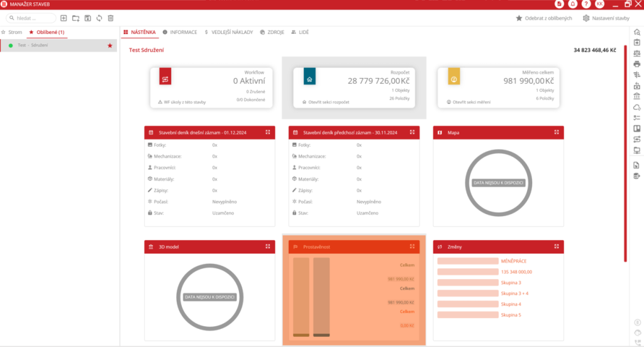The image size is (644, 347).
Task: Open the scales icon in right sidebar
Action: (x=637, y=53)
